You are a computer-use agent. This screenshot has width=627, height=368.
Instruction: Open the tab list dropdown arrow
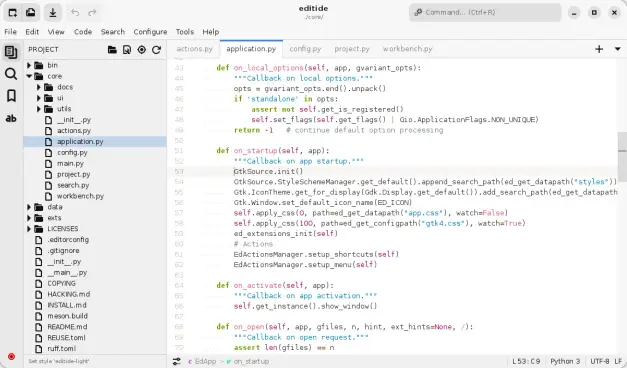[x=617, y=49]
